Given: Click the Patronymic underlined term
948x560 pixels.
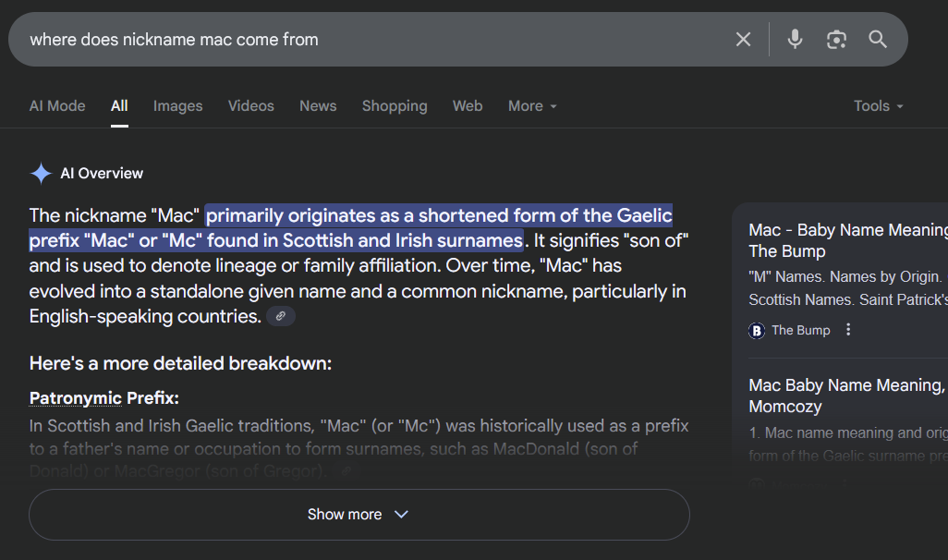Looking at the screenshot, I should (76, 398).
